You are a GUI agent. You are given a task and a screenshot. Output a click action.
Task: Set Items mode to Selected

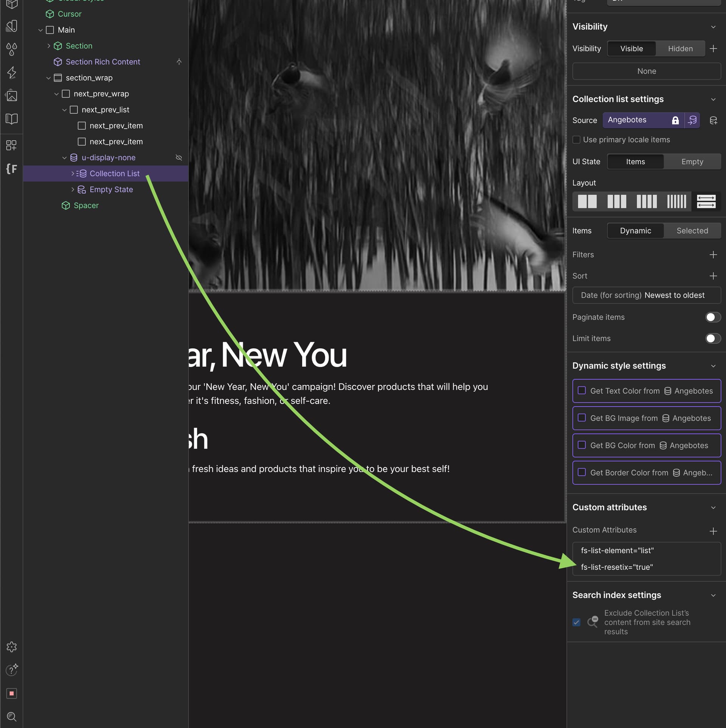(692, 231)
